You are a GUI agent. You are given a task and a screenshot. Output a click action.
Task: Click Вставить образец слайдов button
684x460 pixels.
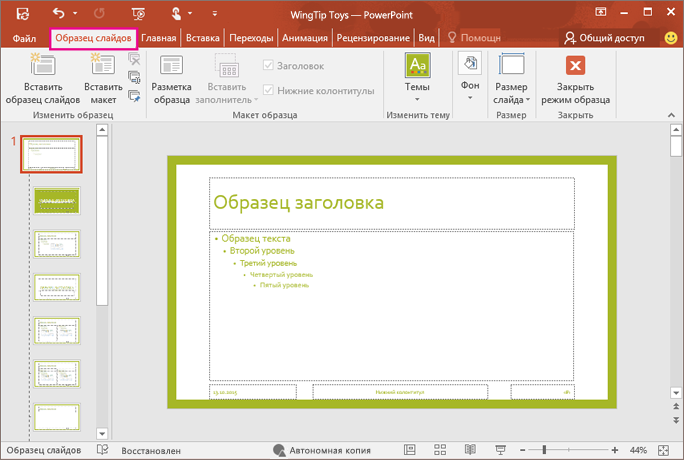click(x=43, y=79)
